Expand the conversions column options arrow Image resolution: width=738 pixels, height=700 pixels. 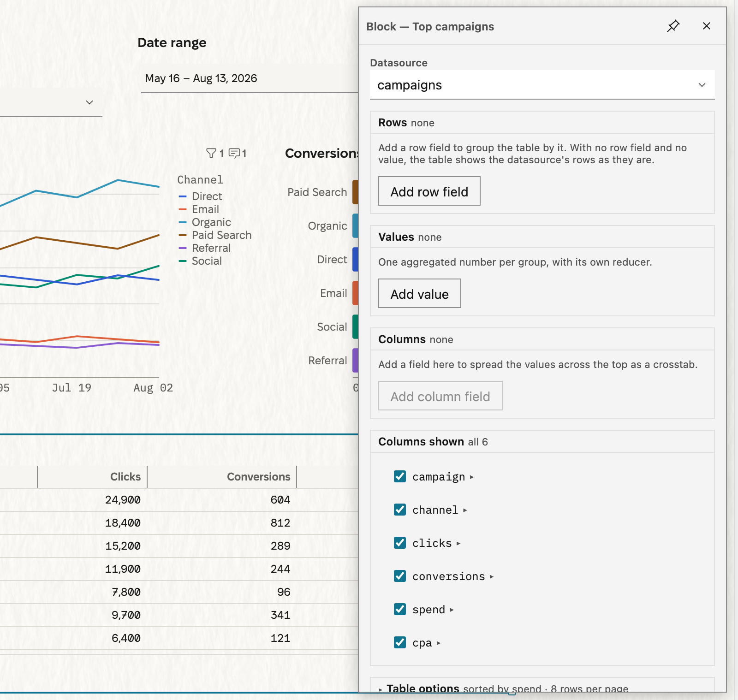492,577
